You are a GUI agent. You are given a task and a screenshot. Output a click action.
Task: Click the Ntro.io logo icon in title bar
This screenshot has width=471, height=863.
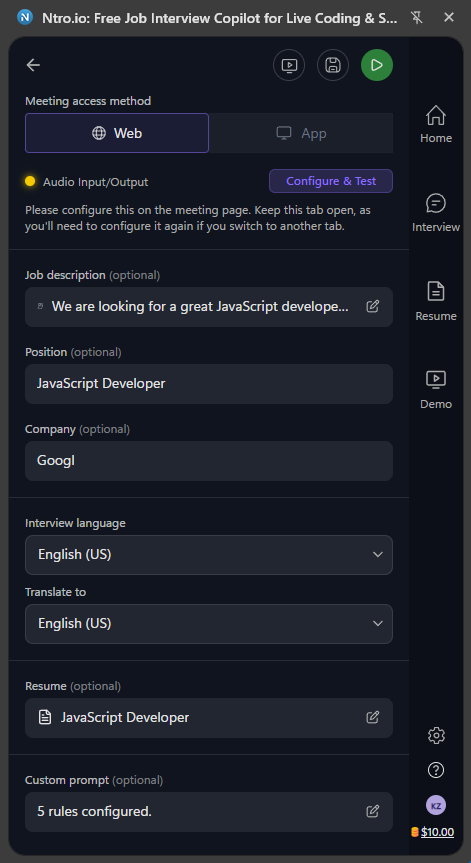[x=25, y=18]
